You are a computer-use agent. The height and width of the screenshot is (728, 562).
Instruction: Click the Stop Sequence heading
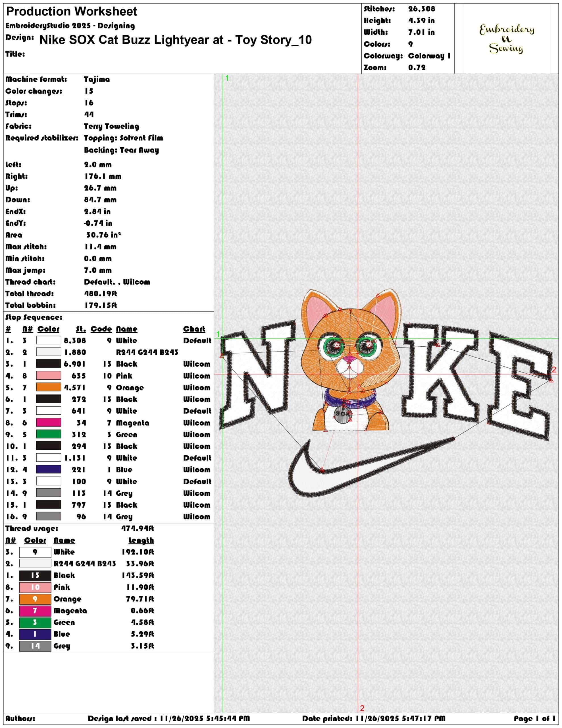click(x=34, y=317)
